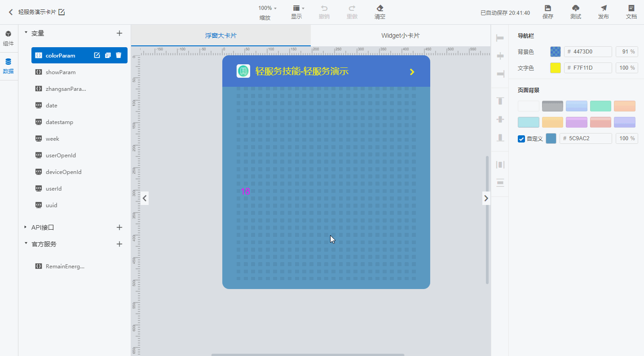Click the yellow 文字色 color swatch
Image resolution: width=644 pixels, height=356 pixels.
pos(556,68)
